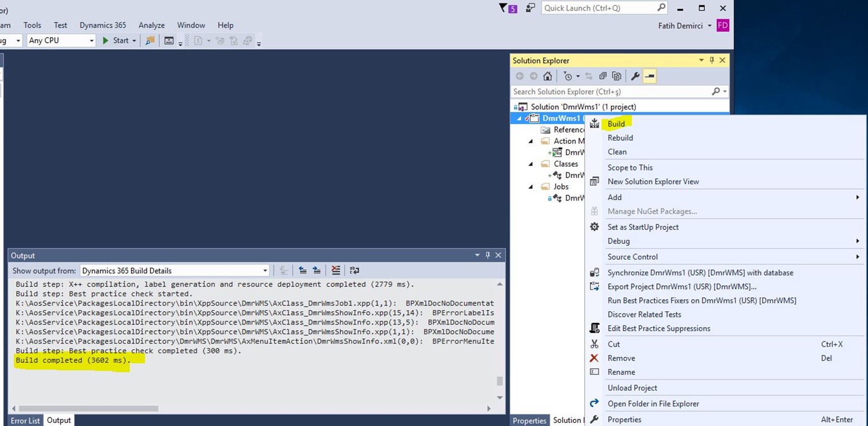Click the window layout toolbar icon beside Find
This screenshot has width=868, height=426.
coord(169,41)
